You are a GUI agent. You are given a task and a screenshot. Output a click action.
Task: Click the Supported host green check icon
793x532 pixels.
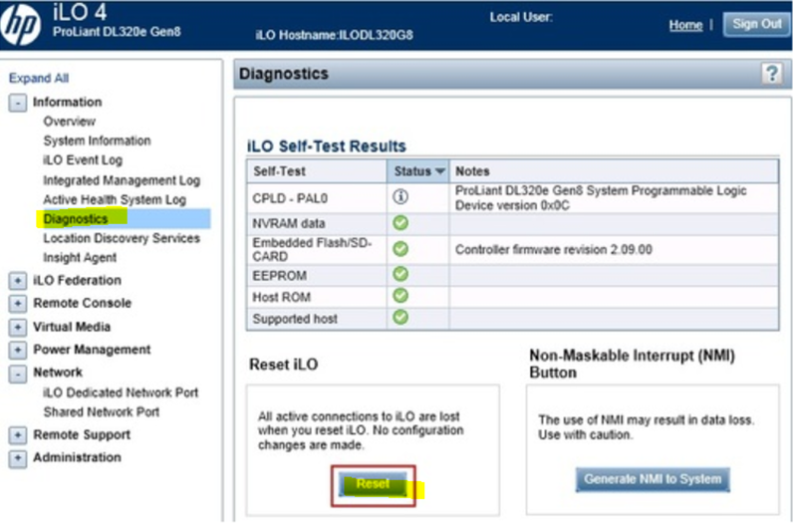pyautogui.click(x=400, y=318)
